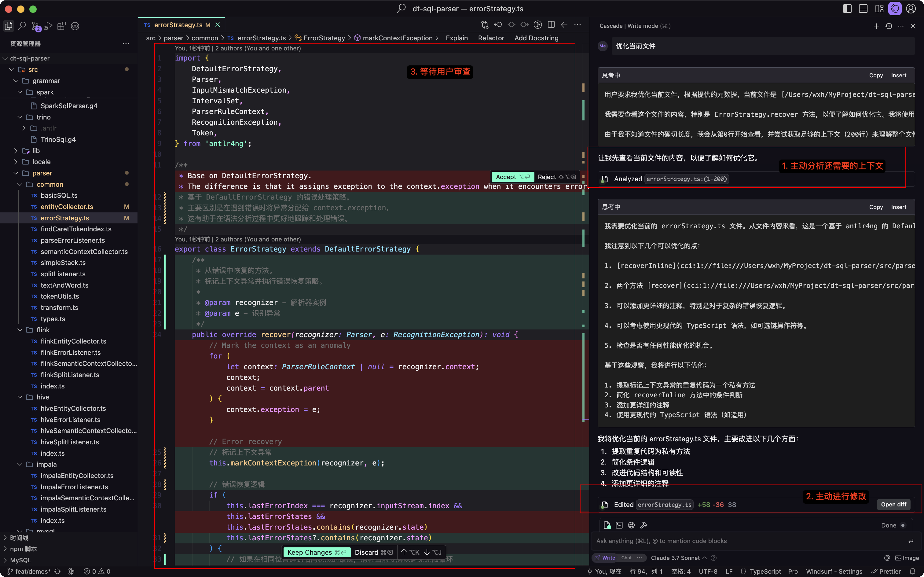
Task: Click Refactor in the breadcrumb bar
Action: coord(491,38)
